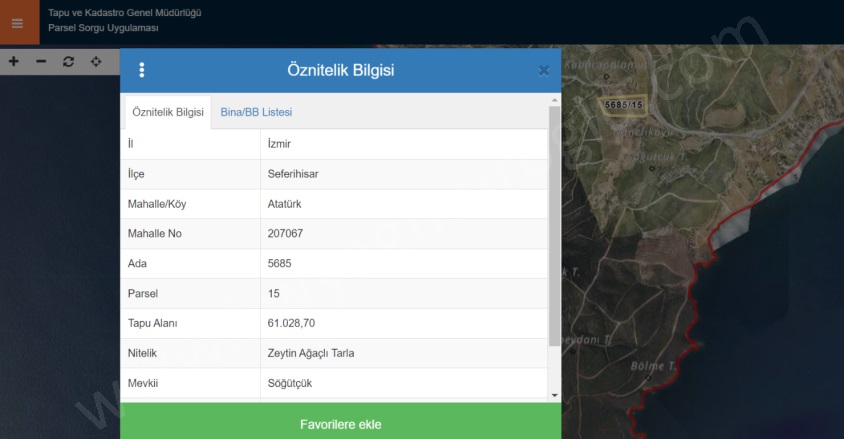Click the scrollbar up arrow in dialog

tap(554, 100)
